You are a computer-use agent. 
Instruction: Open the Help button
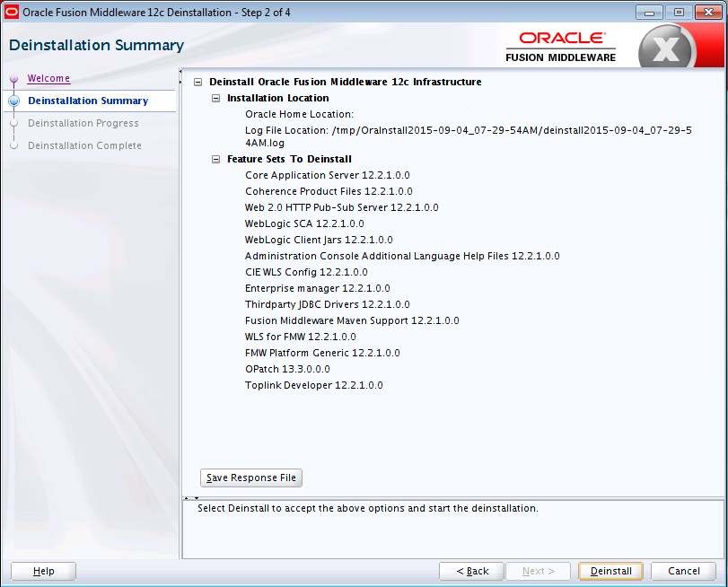click(x=44, y=571)
